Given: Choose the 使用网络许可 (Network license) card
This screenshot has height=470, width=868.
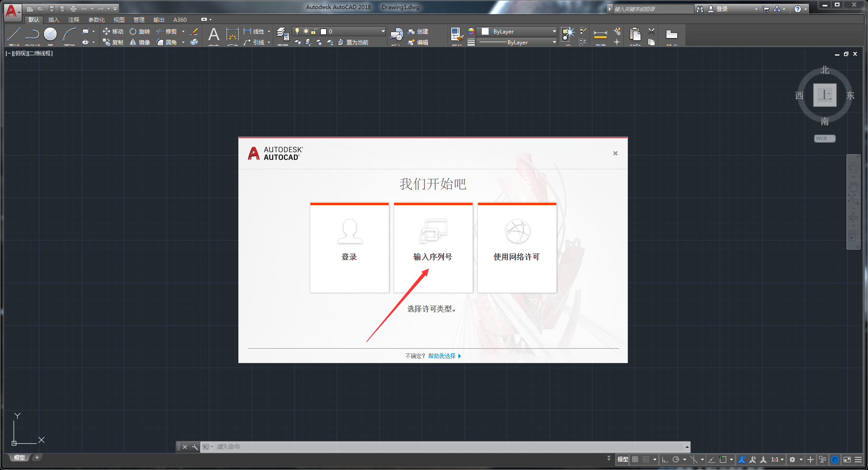Looking at the screenshot, I should tap(517, 248).
